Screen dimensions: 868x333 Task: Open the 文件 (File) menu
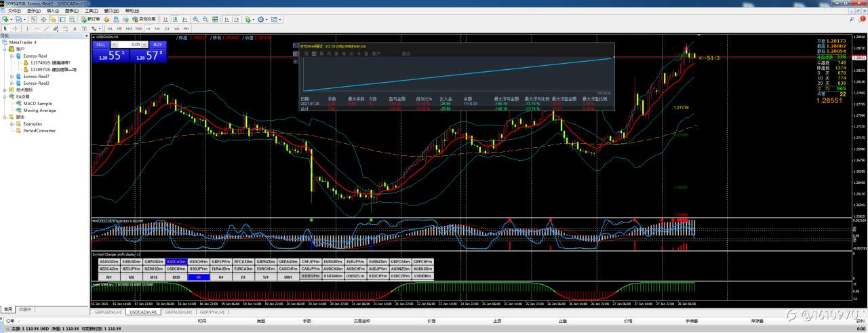[14, 11]
